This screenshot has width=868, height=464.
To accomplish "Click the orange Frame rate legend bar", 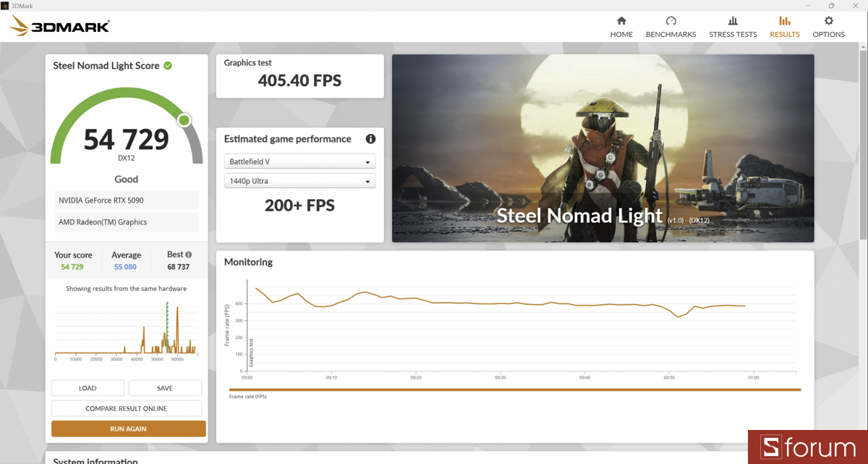I will click(514, 389).
